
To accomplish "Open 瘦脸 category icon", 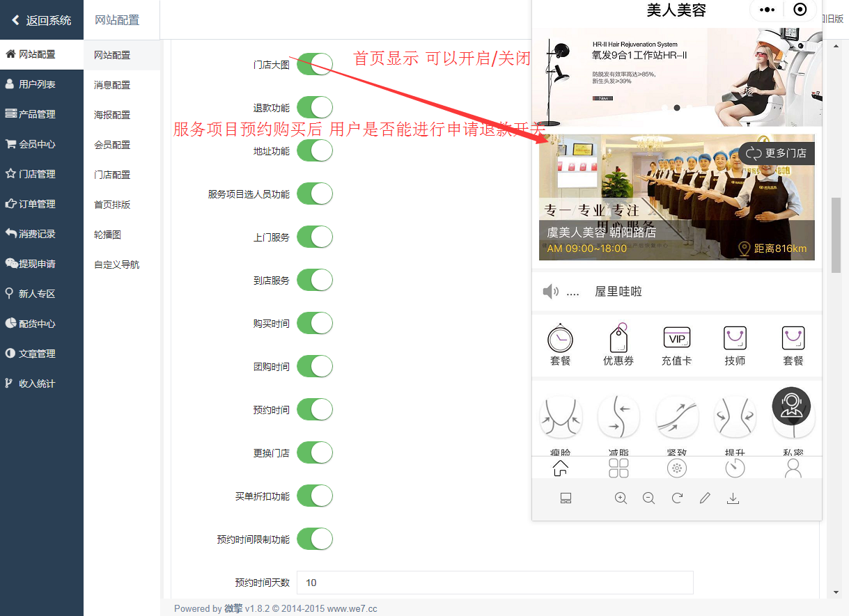I will pos(561,418).
